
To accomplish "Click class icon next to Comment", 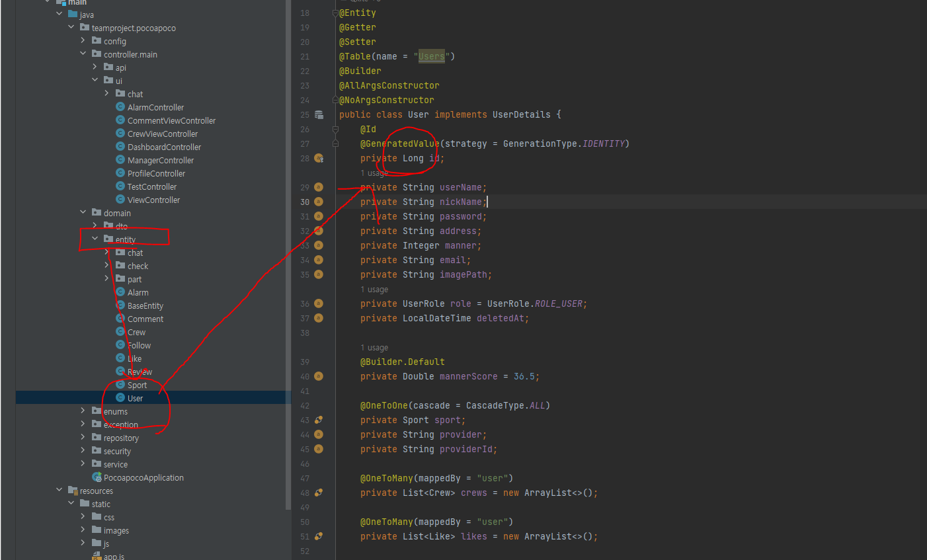I will (120, 318).
